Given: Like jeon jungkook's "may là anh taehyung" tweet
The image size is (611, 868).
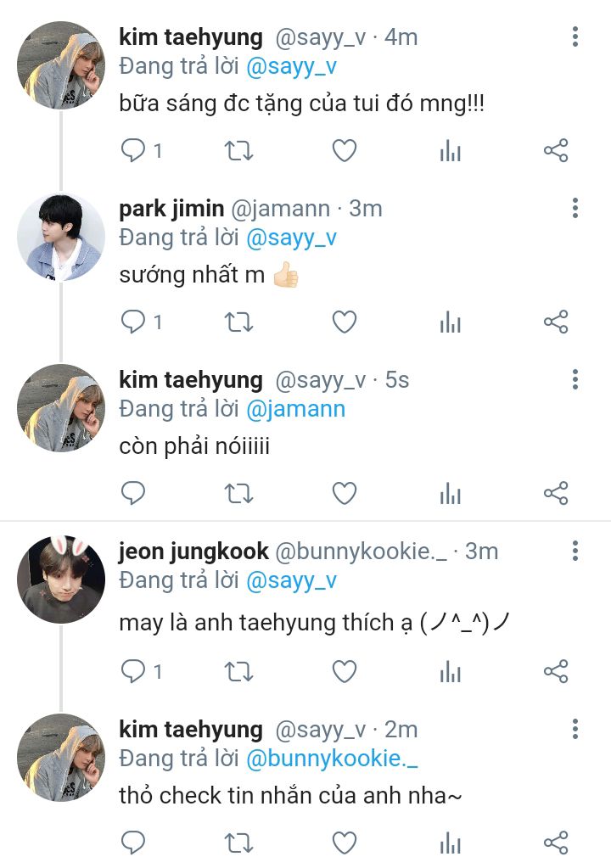Looking at the screenshot, I should (x=344, y=672).
